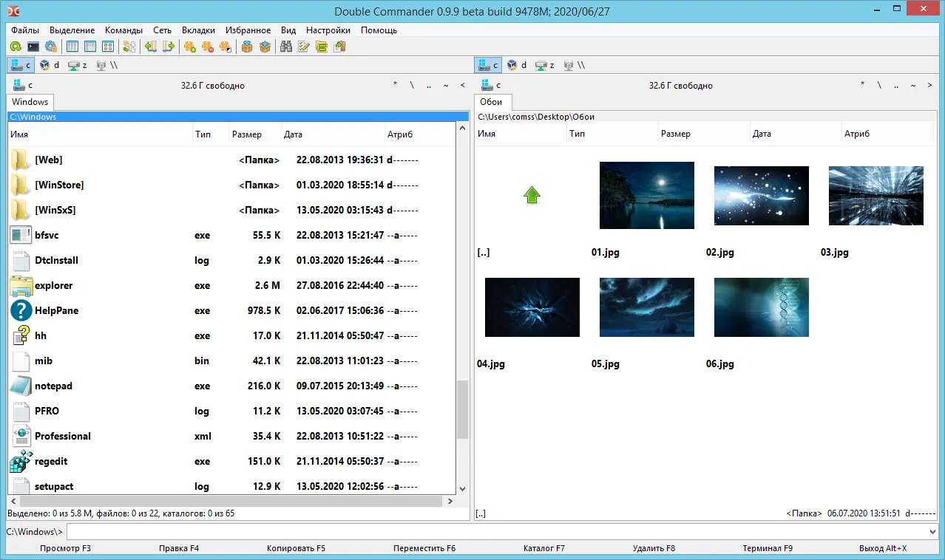The width and height of the screenshot is (945, 560).
Task: Click the left-arrow panel target icon
Action: coord(151,47)
